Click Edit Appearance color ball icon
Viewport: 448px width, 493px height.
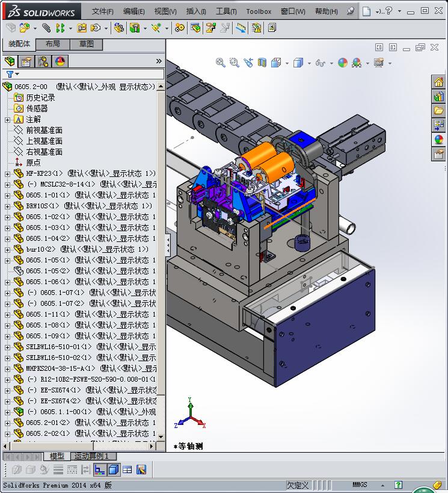342,63
